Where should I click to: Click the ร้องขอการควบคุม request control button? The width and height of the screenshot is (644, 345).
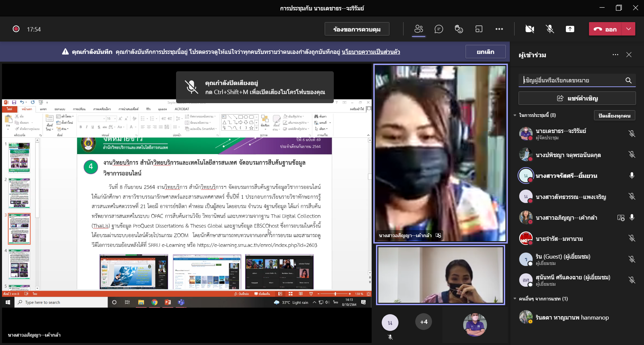tap(357, 29)
